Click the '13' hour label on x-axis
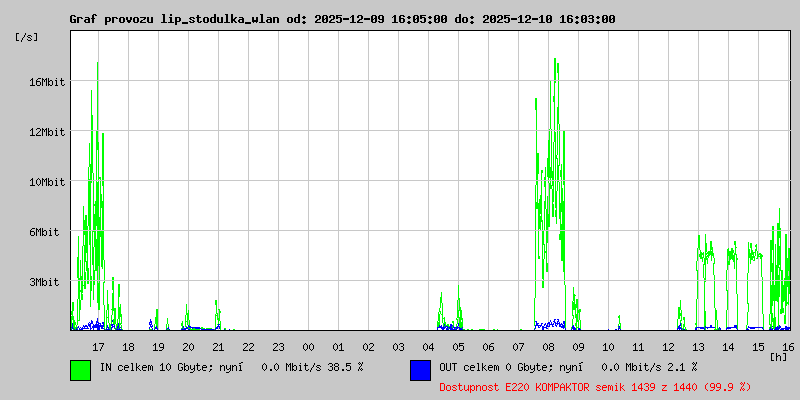Screen dimensions: 800x400 coord(698,347)
